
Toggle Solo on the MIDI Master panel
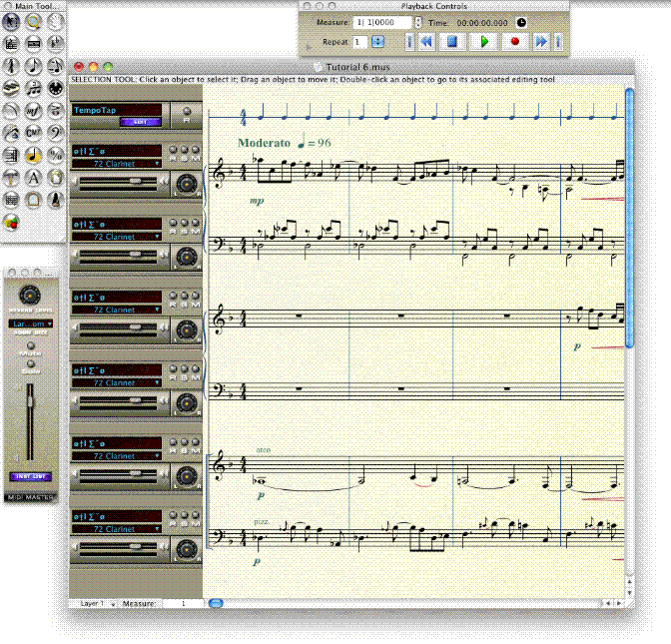(29, 365)
